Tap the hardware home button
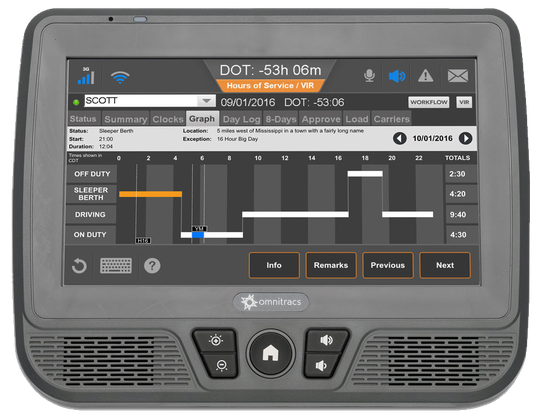 pos(270,353)
